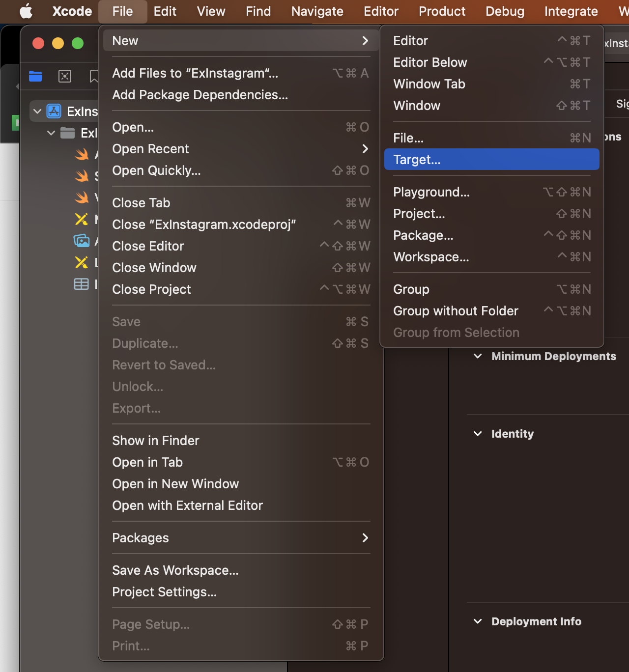The height and width of the screenshot is (672, 629).
Task: Open the Integrate menu
Action: tap(571, 11)
